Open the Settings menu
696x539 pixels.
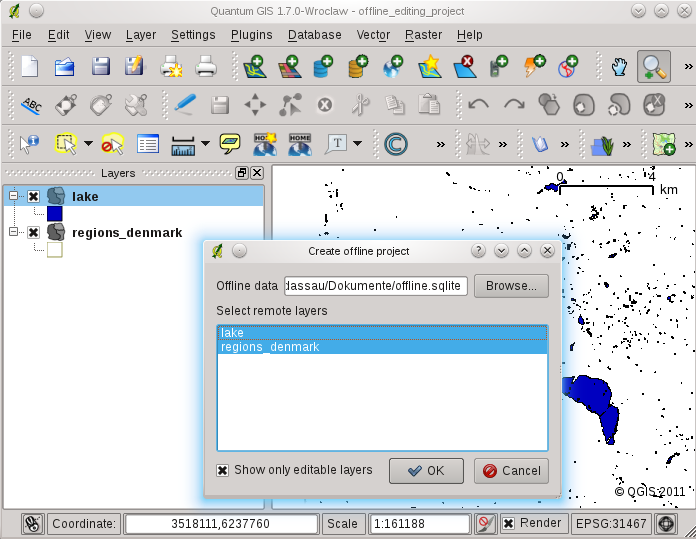[193, 35]
